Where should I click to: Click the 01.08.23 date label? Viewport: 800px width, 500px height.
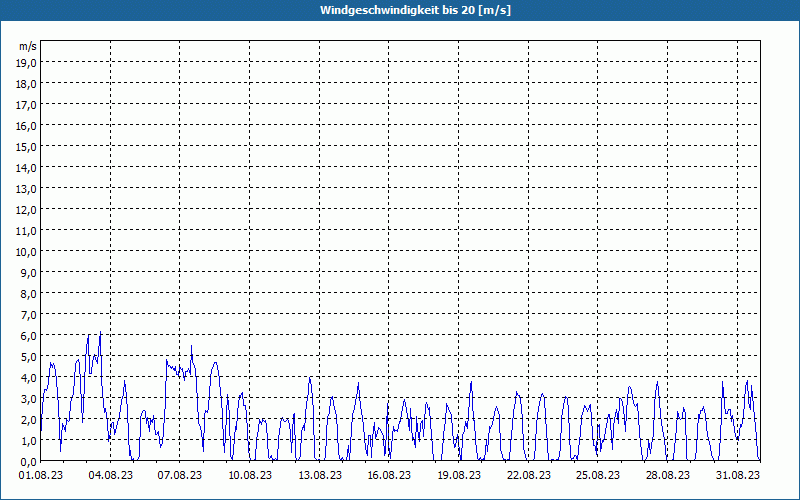coord(41,475)
